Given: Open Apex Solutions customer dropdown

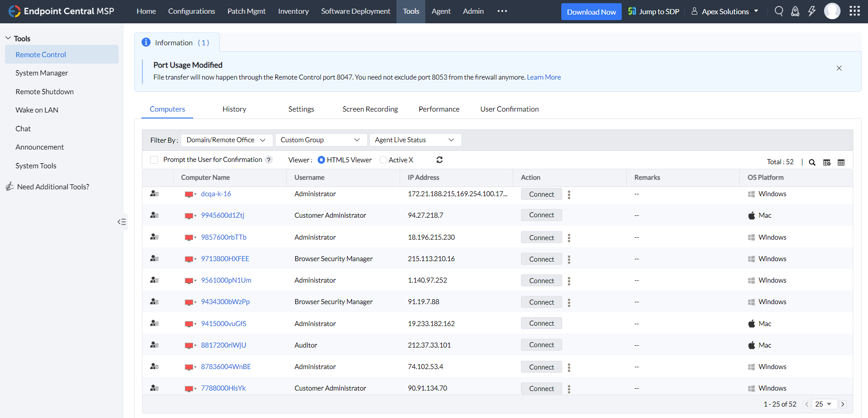Looking at the screenshot, I should pos(725,11).
